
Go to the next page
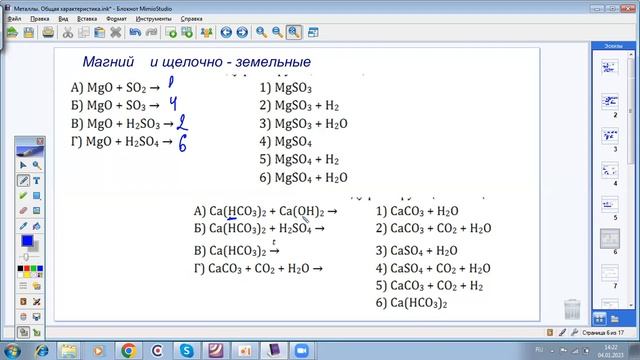coord(242,32)
